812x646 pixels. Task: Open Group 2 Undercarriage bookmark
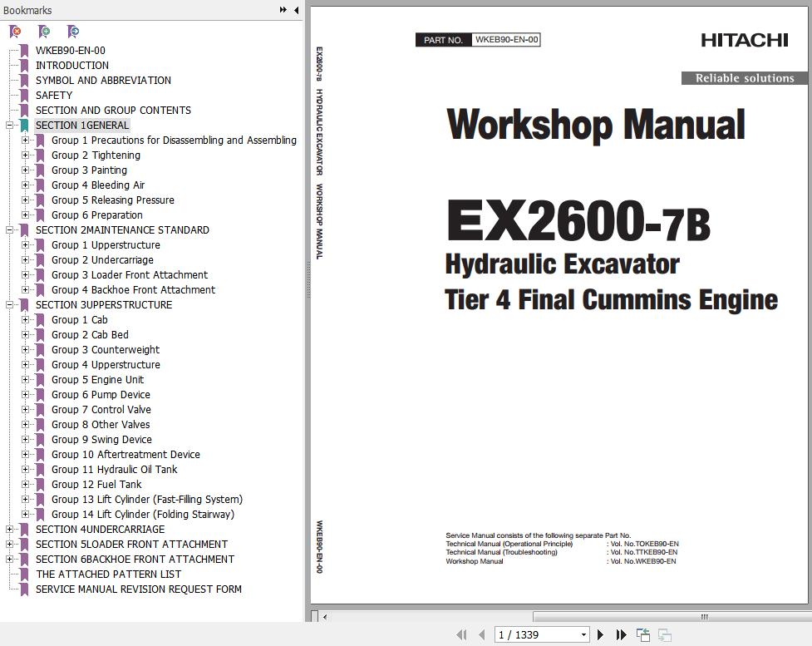tap(102, 260)
